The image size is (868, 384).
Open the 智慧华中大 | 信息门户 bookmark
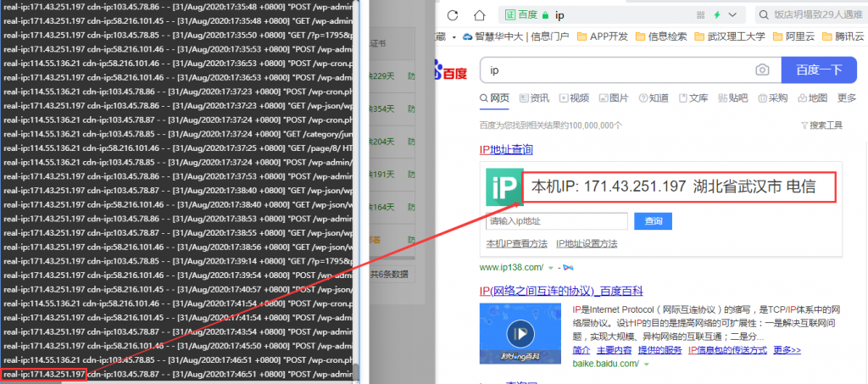(x=515, y=36)
